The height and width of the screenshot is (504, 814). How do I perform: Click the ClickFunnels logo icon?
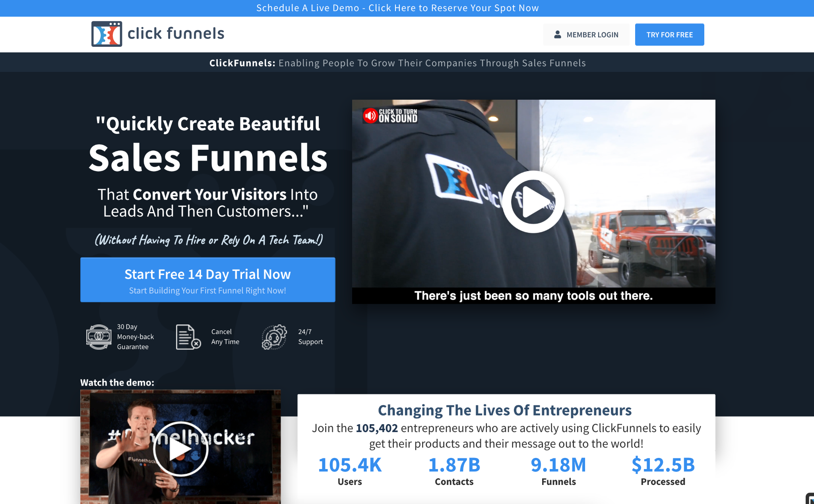pyautogui.click(x=107, y=34)
